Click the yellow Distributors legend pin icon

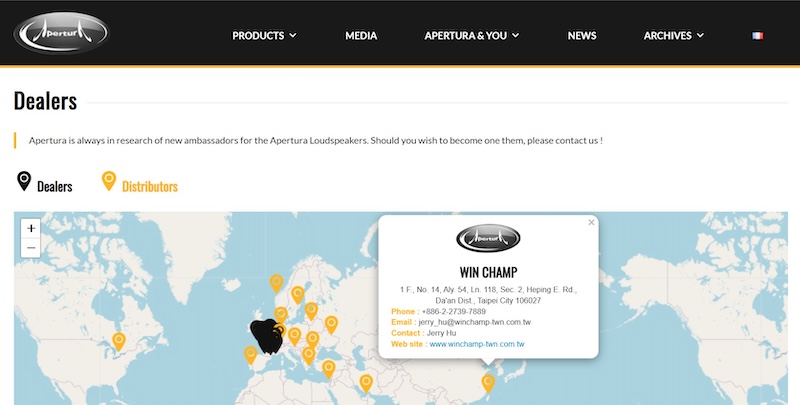(109, 181)
